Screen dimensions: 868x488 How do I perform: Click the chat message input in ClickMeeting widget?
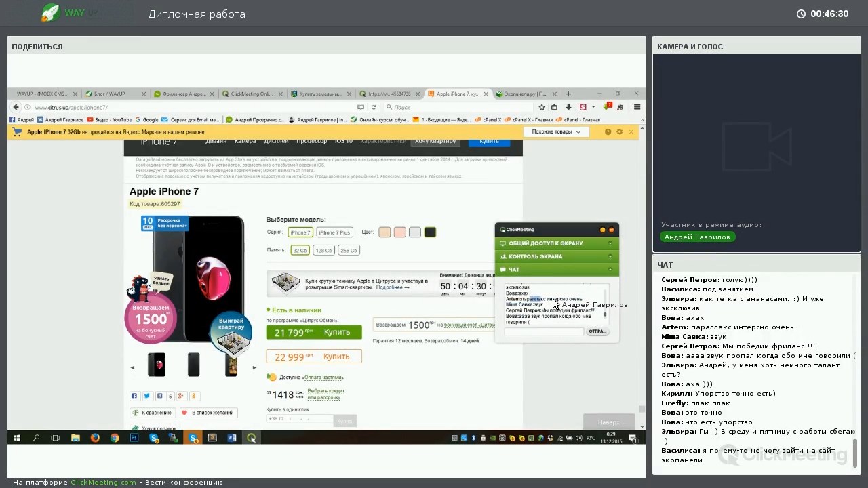pos(543,331)
